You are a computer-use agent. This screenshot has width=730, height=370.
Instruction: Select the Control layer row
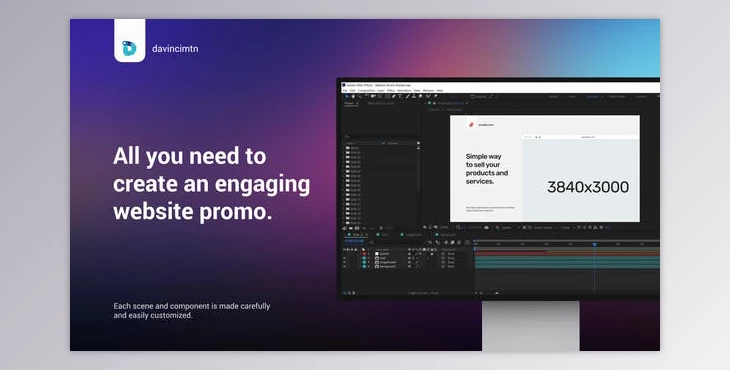(407, 254)
